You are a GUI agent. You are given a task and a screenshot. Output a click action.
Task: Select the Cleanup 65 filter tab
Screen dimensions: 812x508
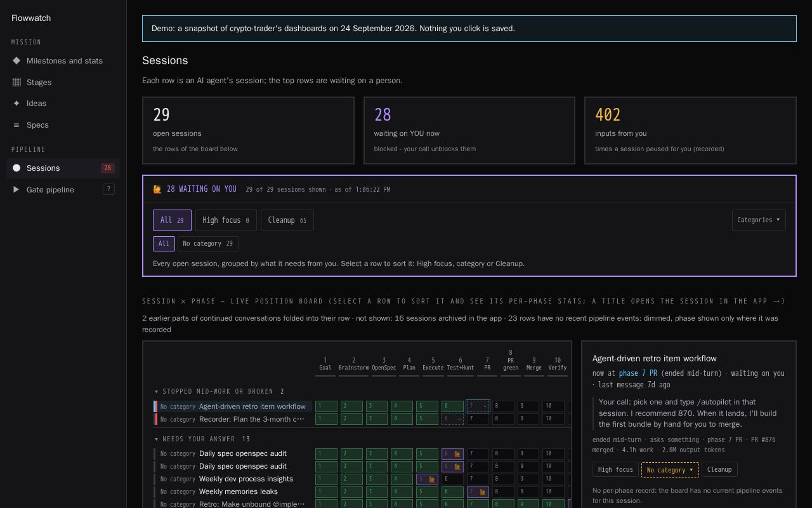[x=287, y=220]
